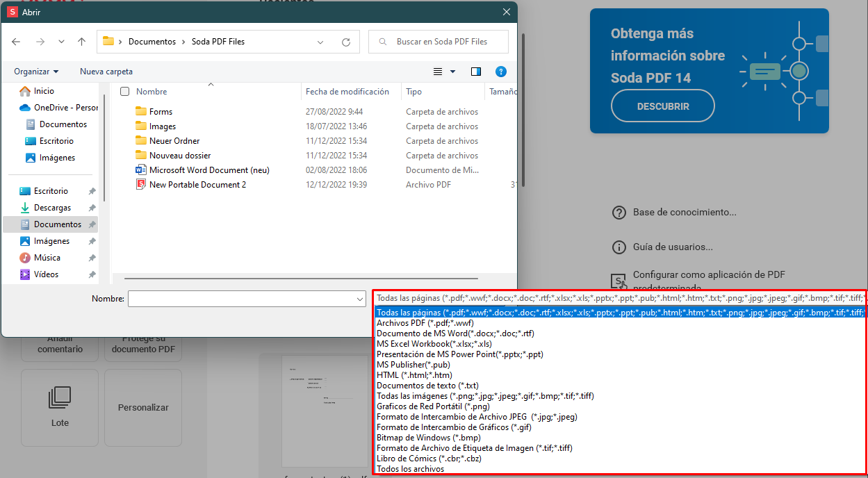Select Vídeos quick access folder

(x=46, y=274)
